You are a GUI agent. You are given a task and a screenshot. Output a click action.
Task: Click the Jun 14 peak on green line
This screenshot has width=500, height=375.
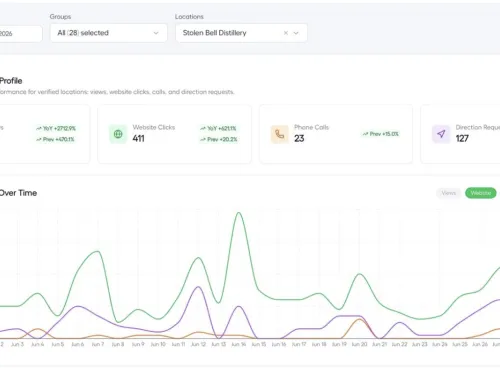239,213
